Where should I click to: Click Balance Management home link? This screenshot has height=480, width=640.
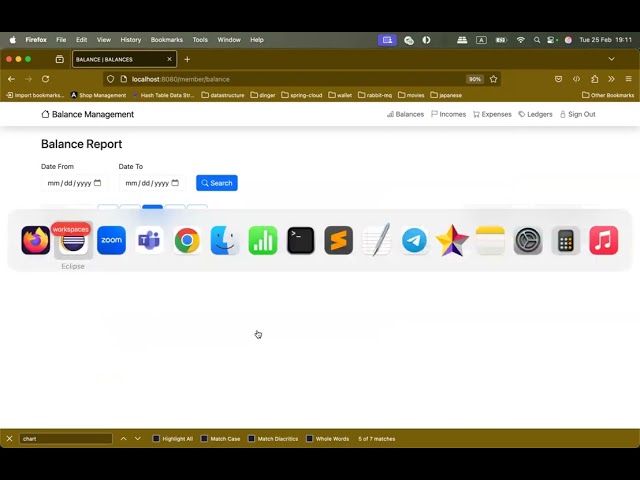87,114
